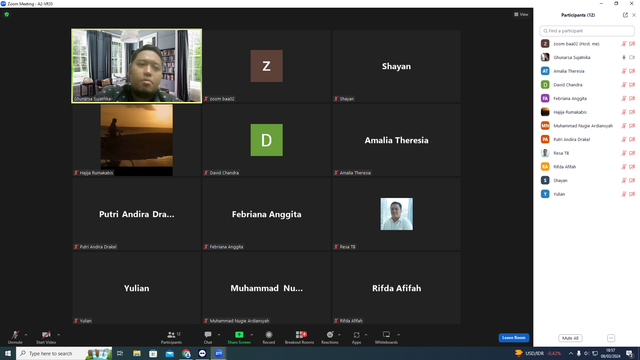The image size is (640, 360).
Task: Expand Whiteboards options arrow
Action: (398, 335)
